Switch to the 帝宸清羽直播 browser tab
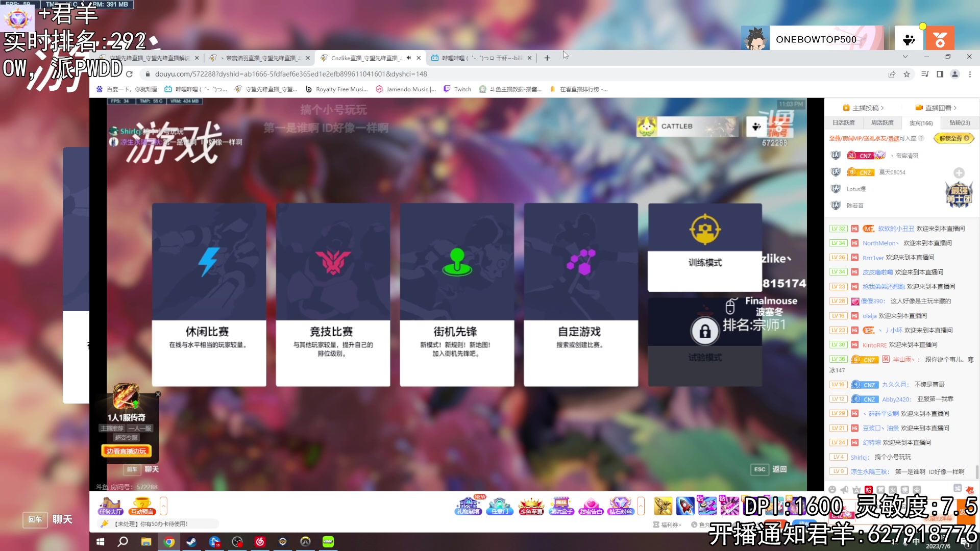The width and height of the screenshot is (980, 551). (x=258, y=58)
